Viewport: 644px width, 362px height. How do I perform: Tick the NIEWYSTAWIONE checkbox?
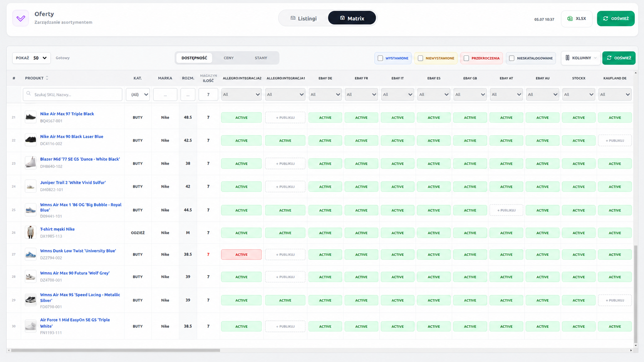pos(420,58)
